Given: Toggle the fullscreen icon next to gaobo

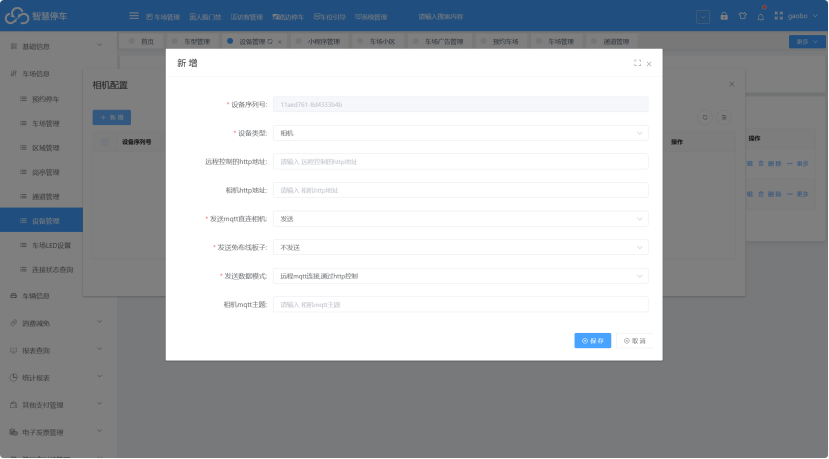Looking at the screenshot, I should (x=778, y=16).
